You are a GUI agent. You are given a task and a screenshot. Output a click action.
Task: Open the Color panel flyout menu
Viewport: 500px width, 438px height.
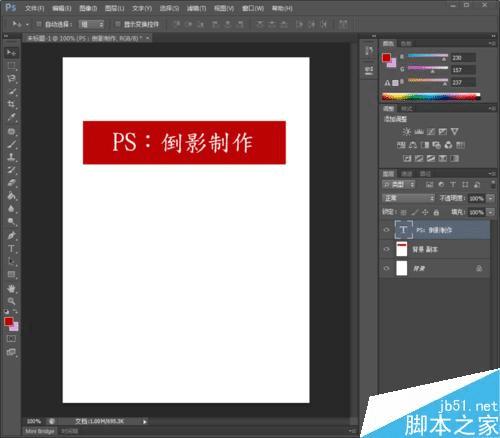pos(492,43)
